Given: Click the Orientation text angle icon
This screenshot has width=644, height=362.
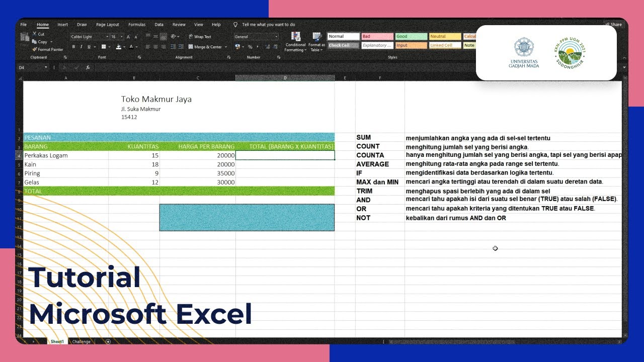Looking at the screenshot, I should [x=173, y=36].
